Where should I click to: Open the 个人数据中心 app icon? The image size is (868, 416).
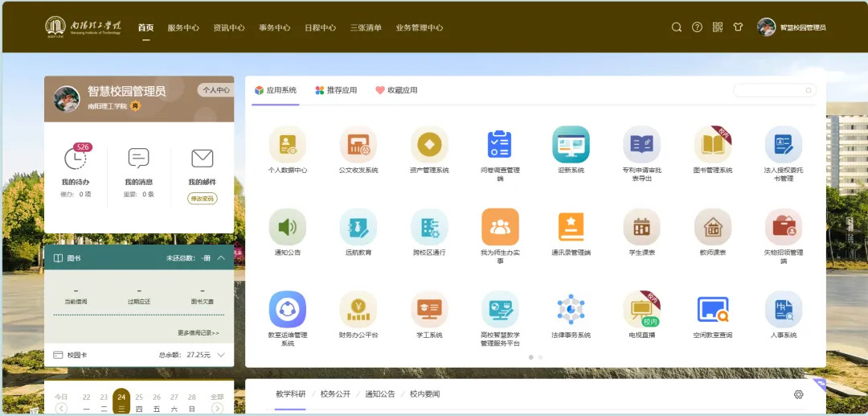(287, 145)
